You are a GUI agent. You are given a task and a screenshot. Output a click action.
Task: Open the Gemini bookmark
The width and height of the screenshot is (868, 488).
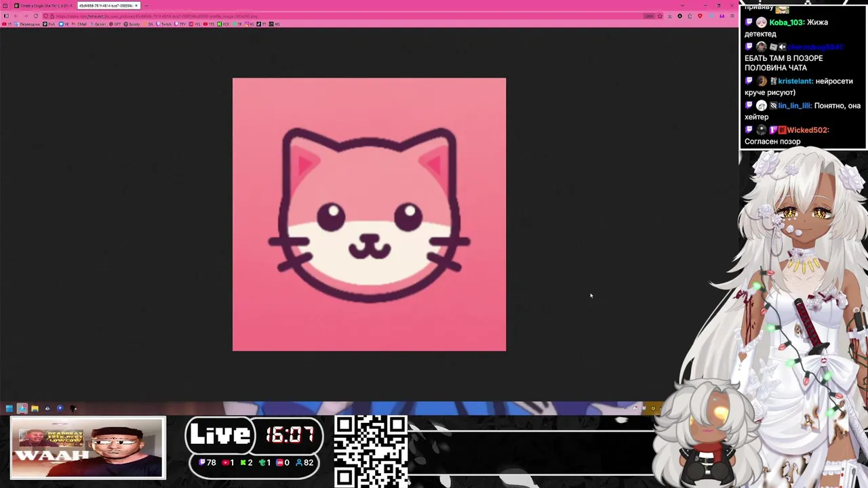(98, 24)
